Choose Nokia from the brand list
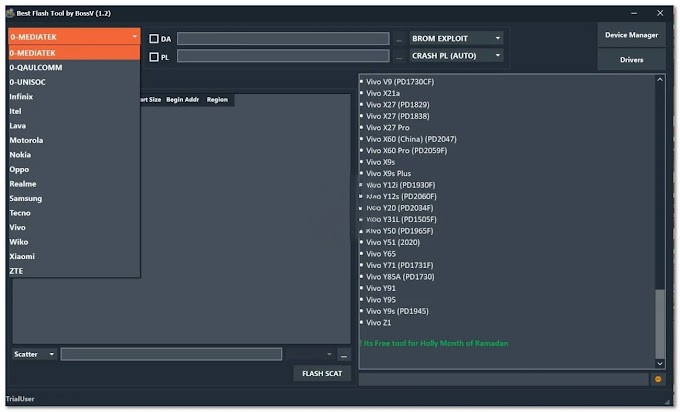Image resolution: width=680 pixels, height=412 pixels. point(74,155)
